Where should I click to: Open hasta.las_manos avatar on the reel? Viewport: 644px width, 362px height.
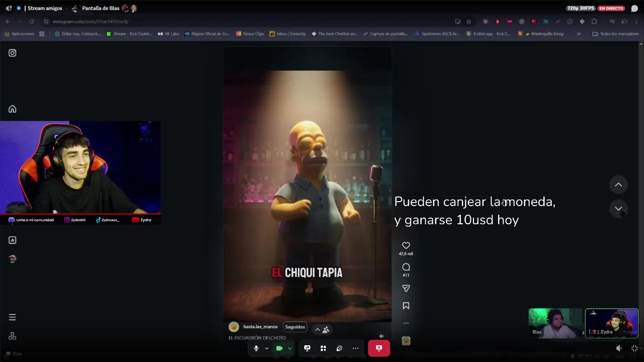point(233,327)
